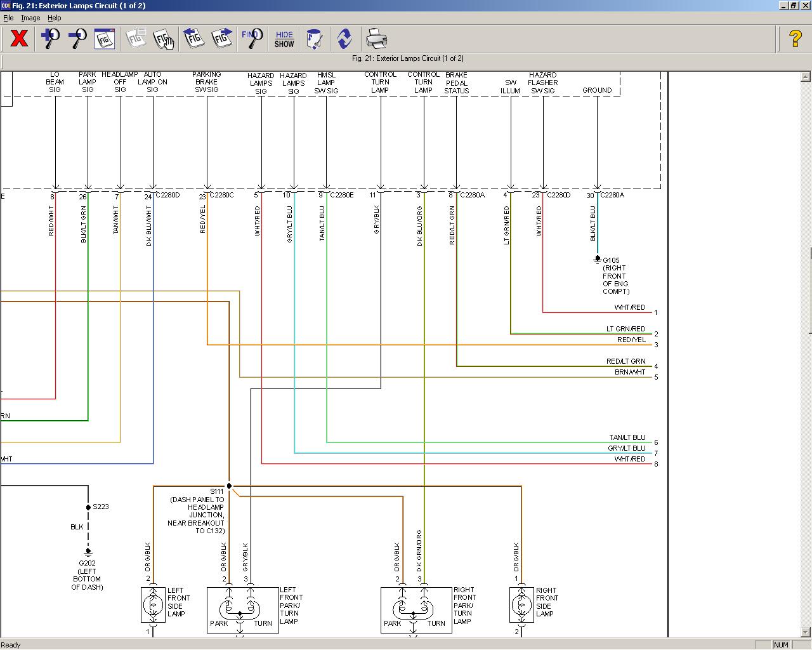Viewport: 812px width, 650px height.
Task: Open help with the yellow question mark
Action: coord(795,39)
